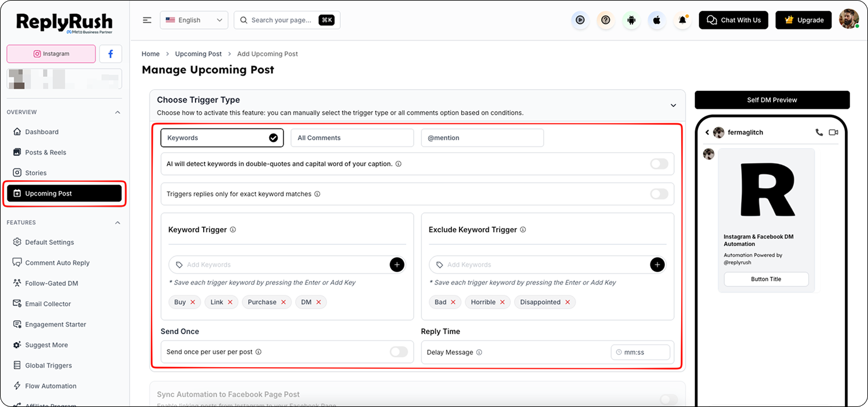Viewport: 868px width, 407px height.
Task: Toggle the sidebar hamburger menu icon
Action: point(147,20)
